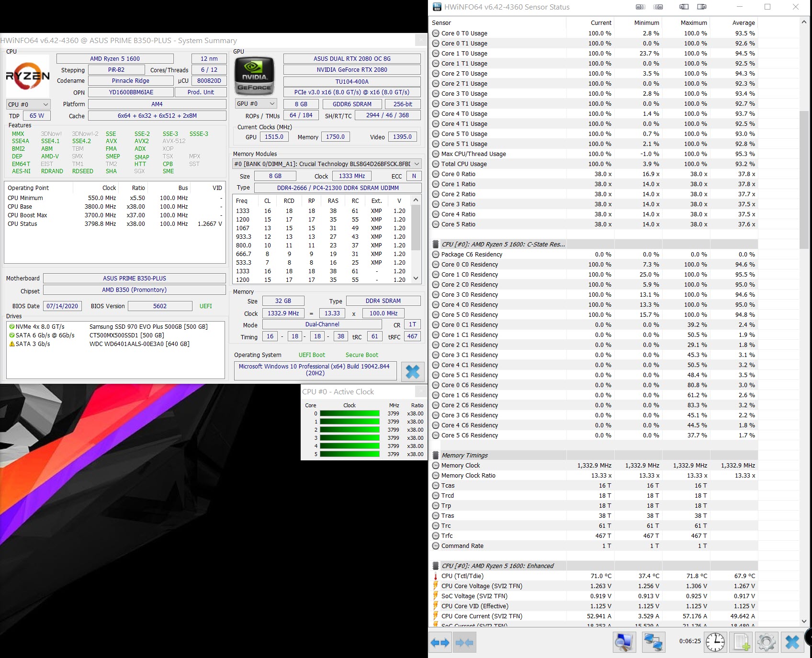Viewport: 812px width, 658px height.
Task: Click the Sensor Status vertical scrollbar thumb
Action: [804, 179]
